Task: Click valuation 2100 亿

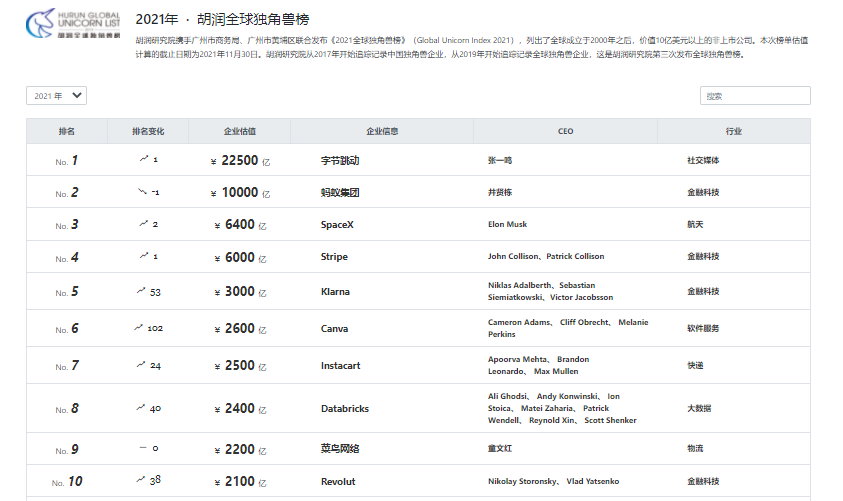Action: click(240, 482)
